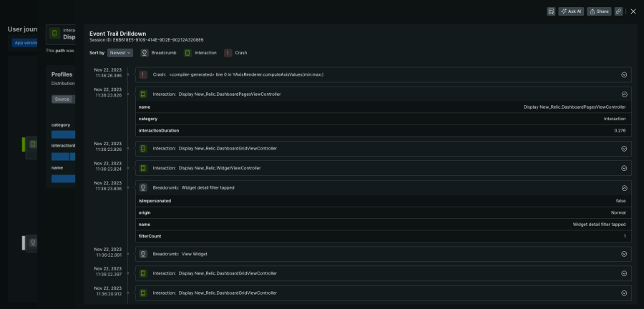Toggle the Crash event filter
The height and width of the screenshot is (309, 644).
[x=237, y=53]
